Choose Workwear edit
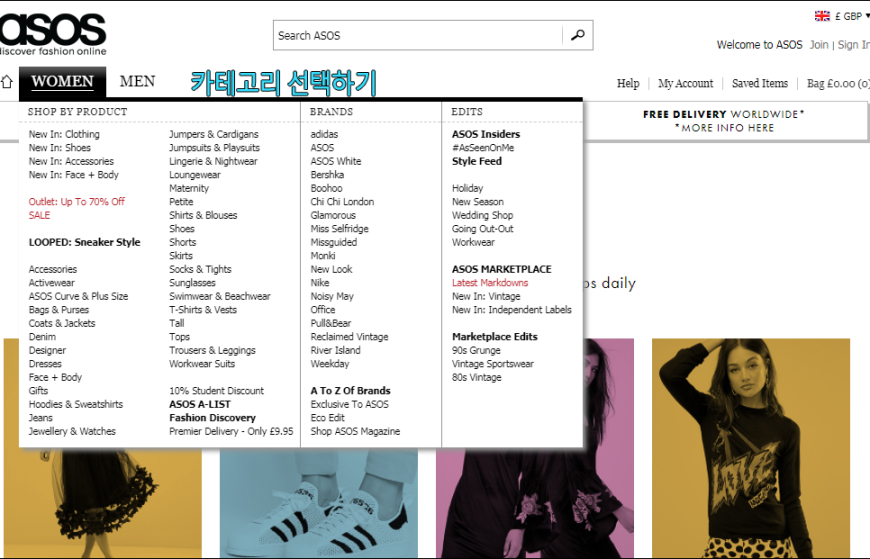 point(473,242)
